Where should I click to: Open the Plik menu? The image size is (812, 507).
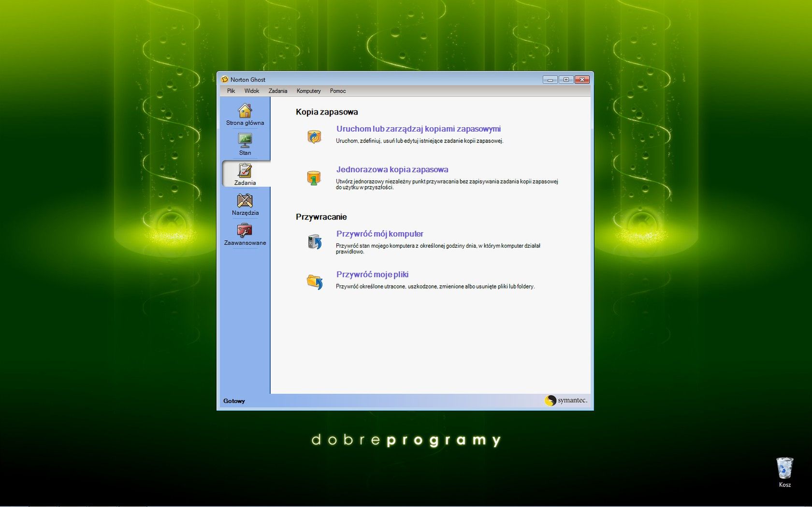tap(231, 91)
